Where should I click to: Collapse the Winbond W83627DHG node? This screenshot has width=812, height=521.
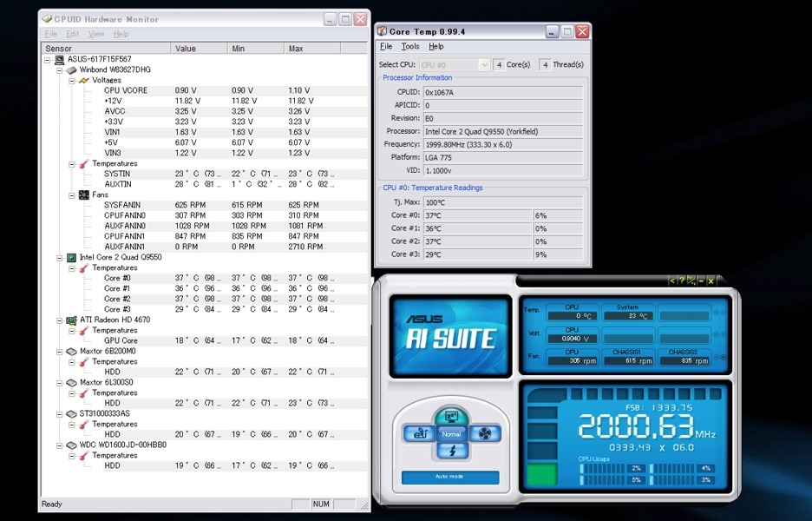(x=60, y=69)
